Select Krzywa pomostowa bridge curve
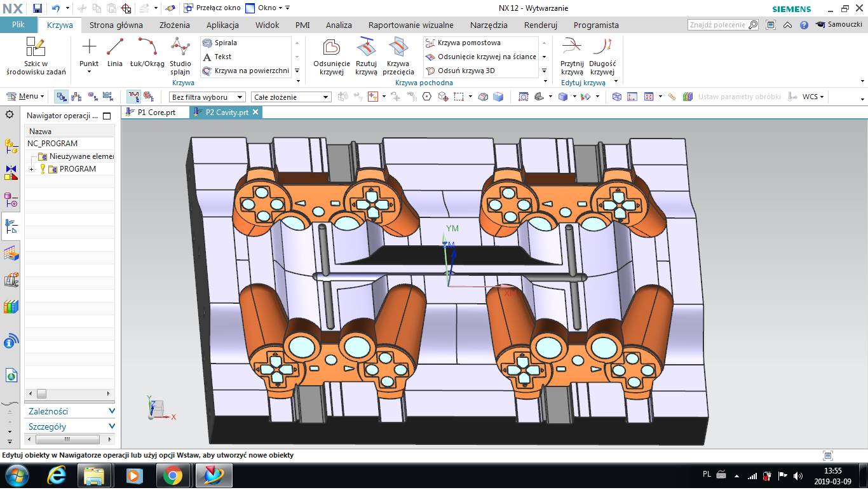 tap(463, 43)
